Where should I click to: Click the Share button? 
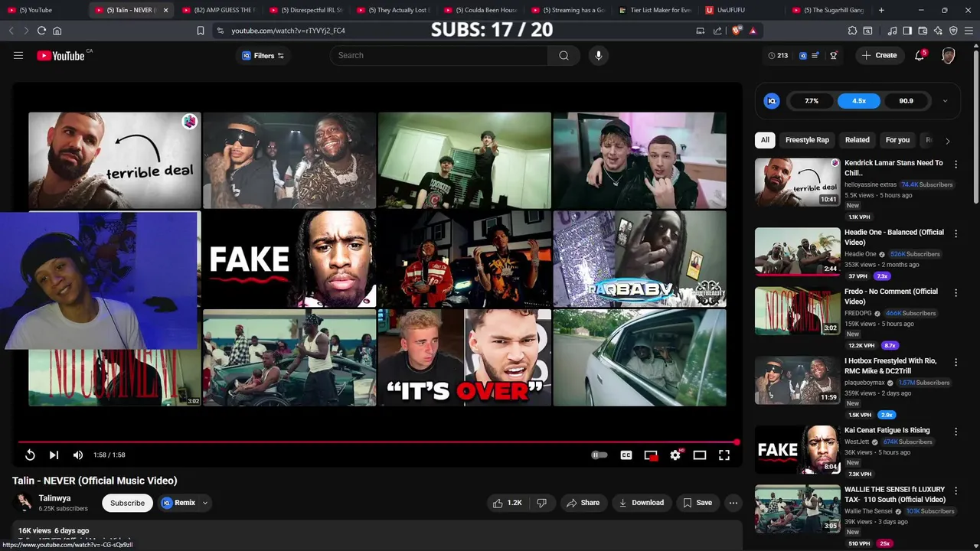583,503
